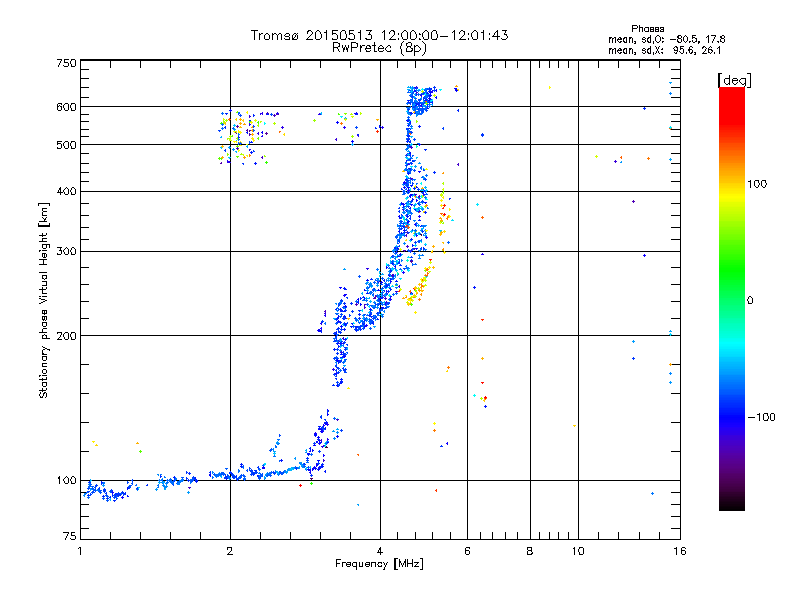Click the 'Stationary phase Virtual Height [km]' axis label
Viewport: 800px width, 600px height.
click(43, 300)
